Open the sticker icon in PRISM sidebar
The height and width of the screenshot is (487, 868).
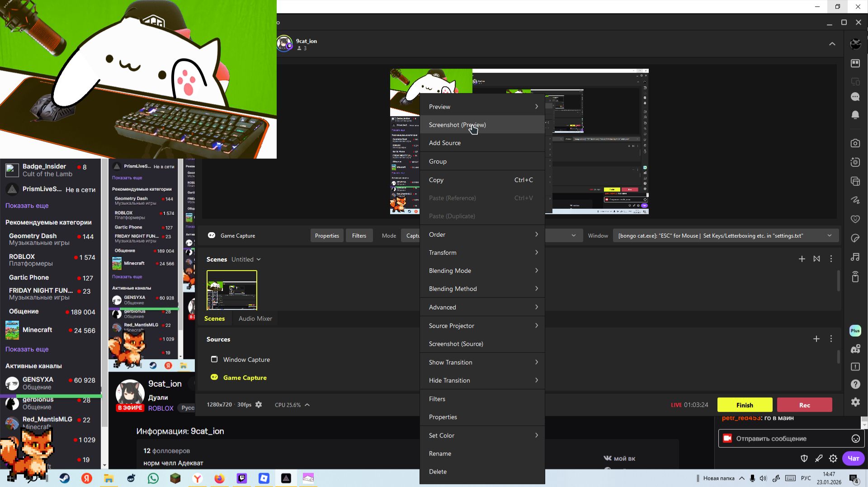(x=855, y=238)
